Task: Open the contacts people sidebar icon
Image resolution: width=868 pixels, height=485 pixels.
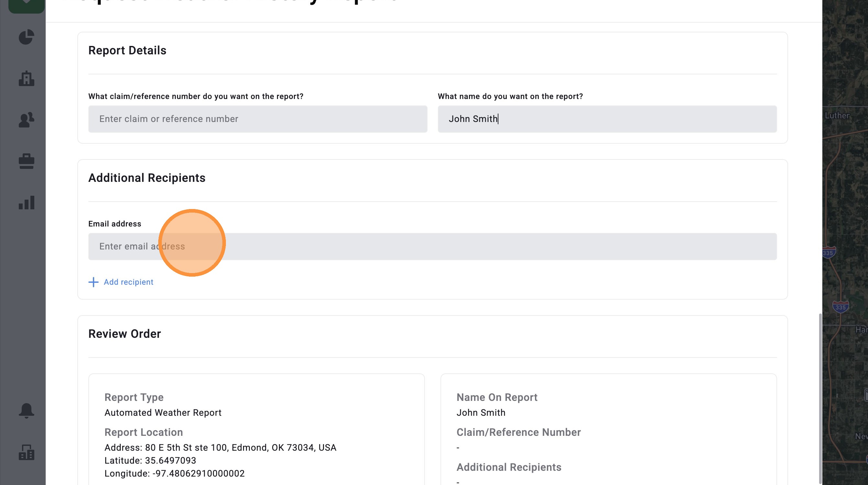Action: (26, 120)
